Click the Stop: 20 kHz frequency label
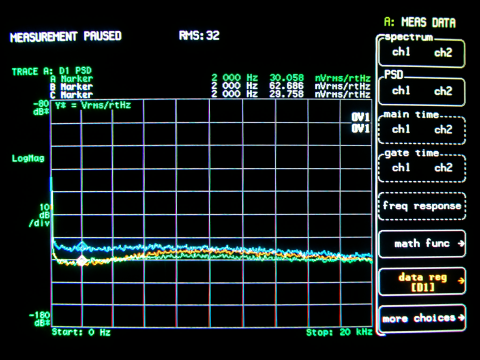Image resolution: width=480 pixels, height=360 pixels. click(x=339, y=332)
